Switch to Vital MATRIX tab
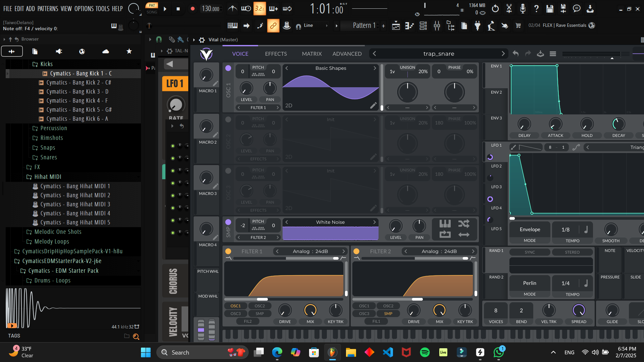 pos(312,54)
